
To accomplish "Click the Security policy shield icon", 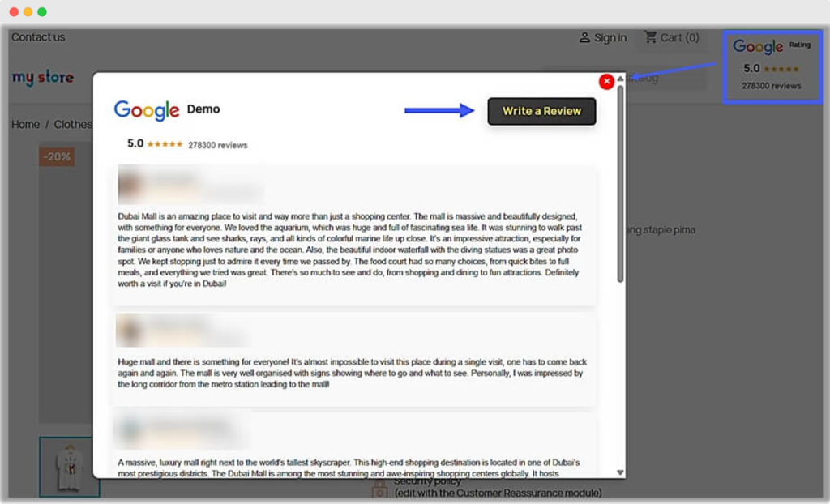I will [379, 489].
